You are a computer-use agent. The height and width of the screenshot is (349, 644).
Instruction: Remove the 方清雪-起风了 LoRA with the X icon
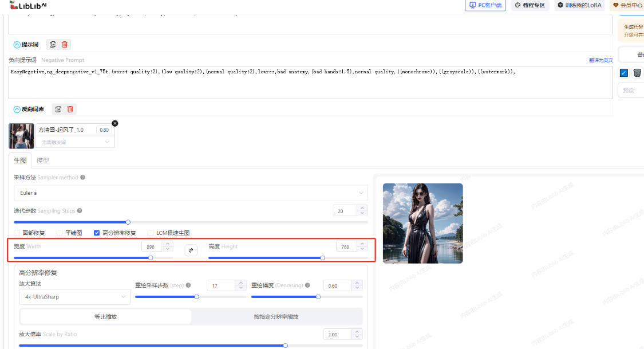coord(114,123)
